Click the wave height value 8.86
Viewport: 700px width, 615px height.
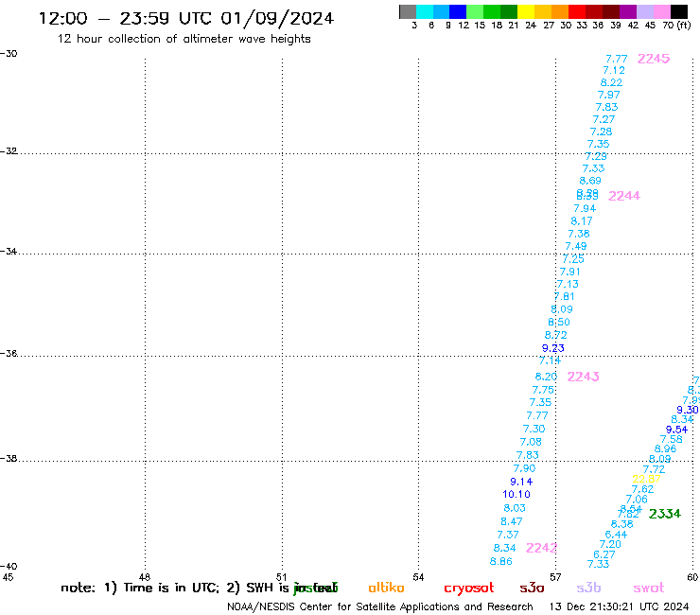pyautogui.click(x=501, y=561)
